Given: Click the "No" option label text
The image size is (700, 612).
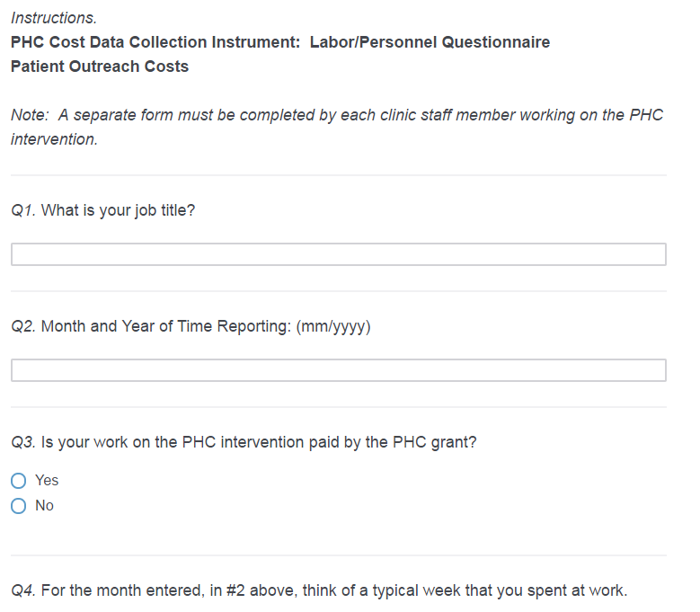Looking at the screenshot, I should pos(44,506).
